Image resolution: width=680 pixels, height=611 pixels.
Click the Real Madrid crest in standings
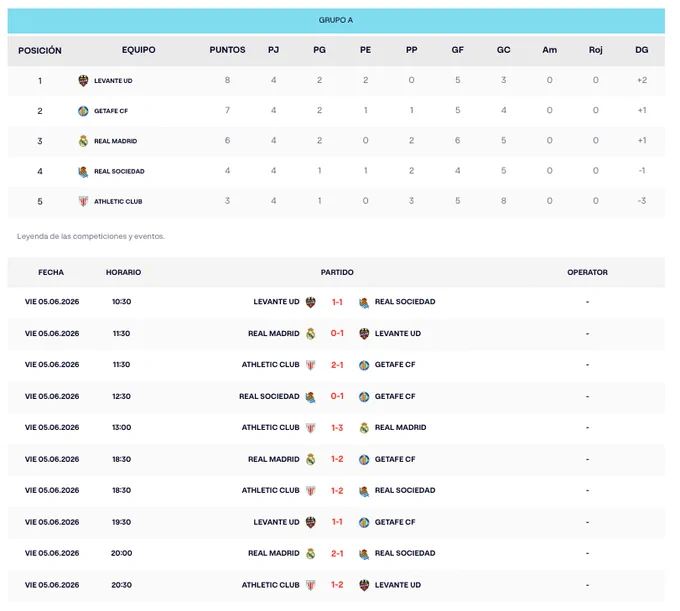click(x=83, y=141)
